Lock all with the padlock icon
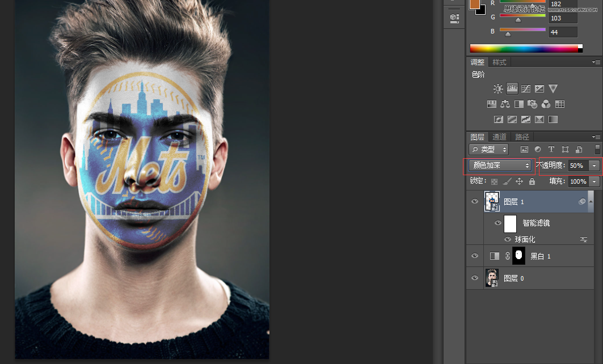The height and width of the screenshot is (364, 603). point(532,181)
